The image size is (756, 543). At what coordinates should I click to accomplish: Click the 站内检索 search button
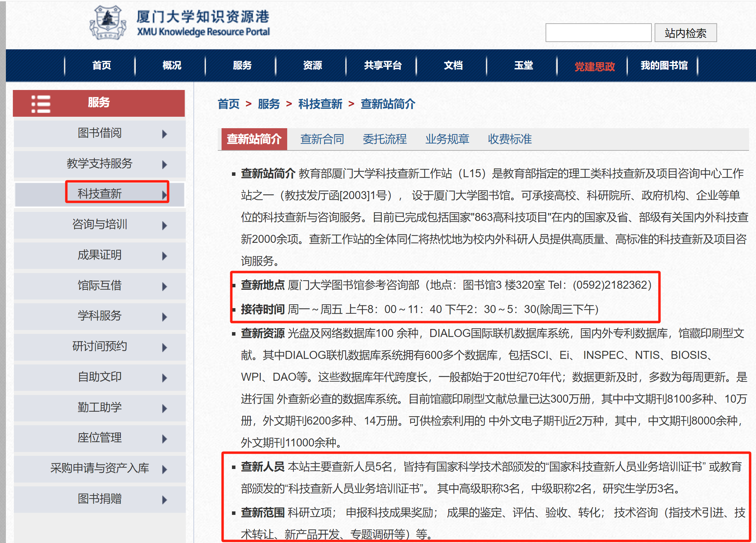(686, 33)
